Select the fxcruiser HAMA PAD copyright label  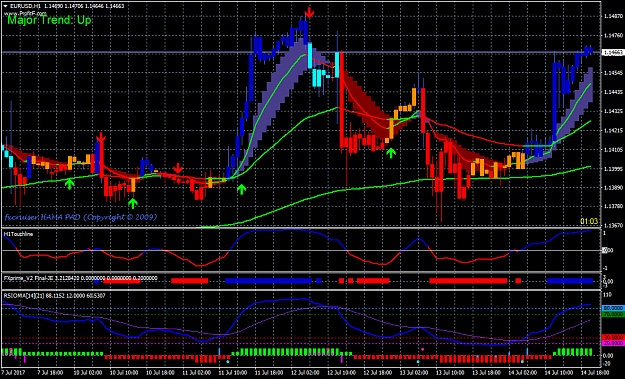(x=81, y=217)
